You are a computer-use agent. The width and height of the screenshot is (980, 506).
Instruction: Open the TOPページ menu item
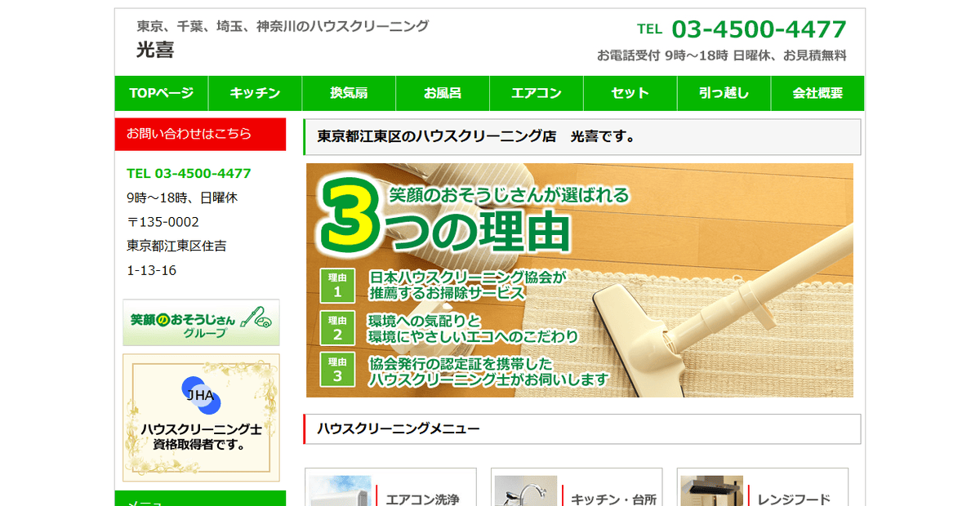tap(162, 93)
